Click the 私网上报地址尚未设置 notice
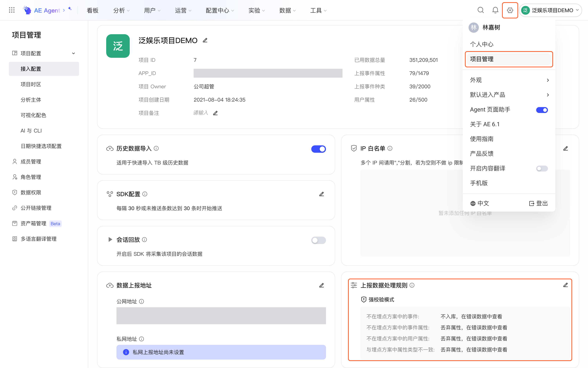Image resolution: width=588 pixels, height=368 pixels. tap(221, 352)
